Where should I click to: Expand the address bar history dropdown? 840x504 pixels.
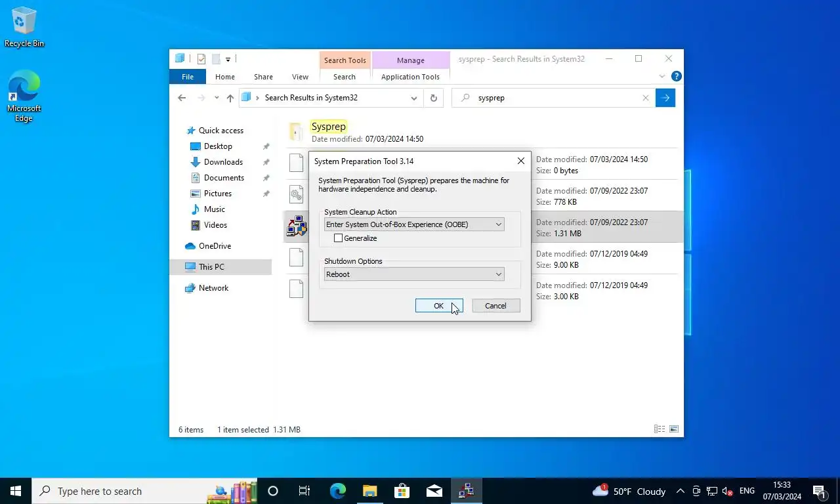point(414,98)
